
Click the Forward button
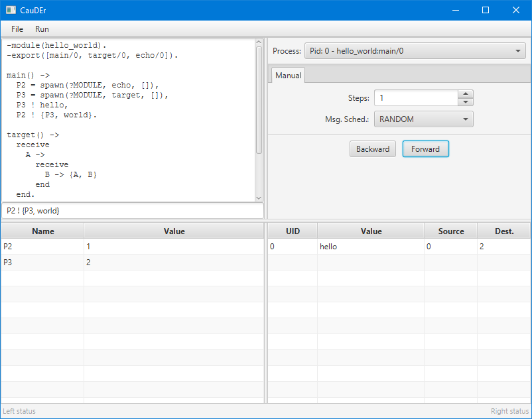[425, 149]
